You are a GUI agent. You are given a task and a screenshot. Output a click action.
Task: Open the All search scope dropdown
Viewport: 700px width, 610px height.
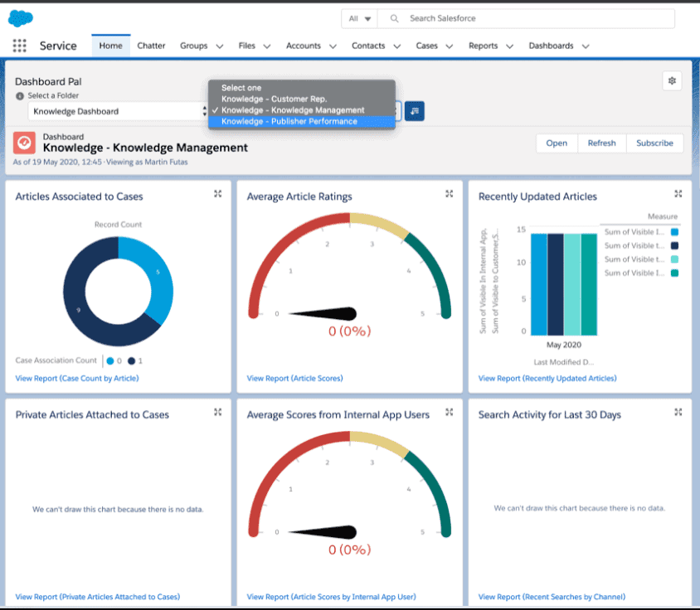359,19
